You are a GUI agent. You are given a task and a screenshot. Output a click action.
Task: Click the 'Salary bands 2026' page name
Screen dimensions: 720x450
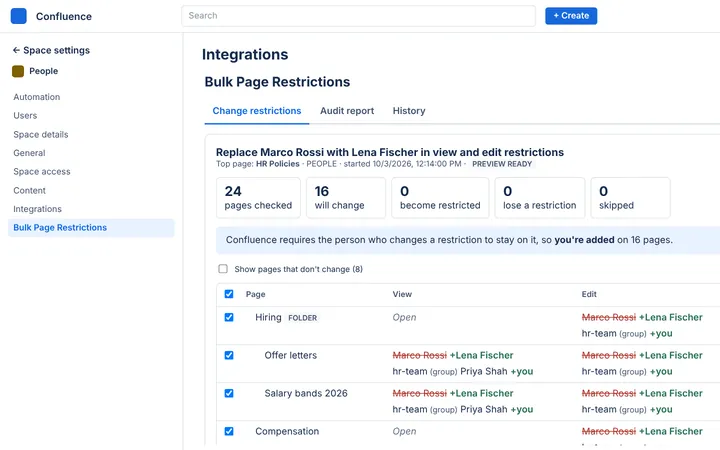(x=306, y=394)
